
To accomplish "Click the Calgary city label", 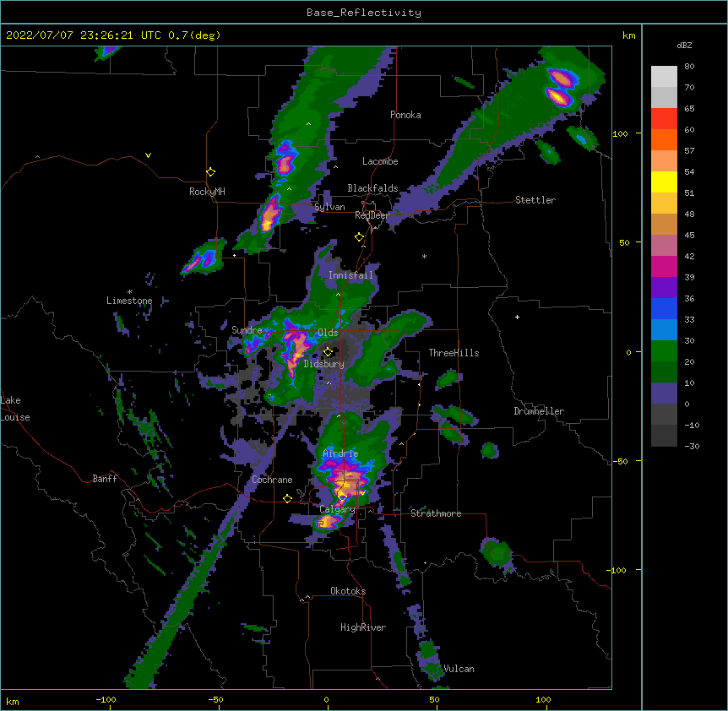I will (337, 509).
